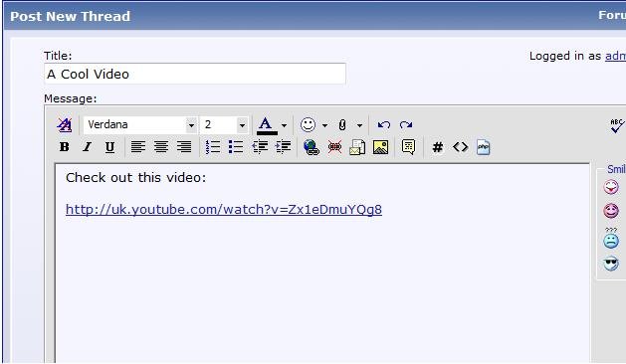Viewport: 626px width, 364px height.
Task: Click the Insert Link globe icon
Action: pyautogui.click(x=312, y=147)
